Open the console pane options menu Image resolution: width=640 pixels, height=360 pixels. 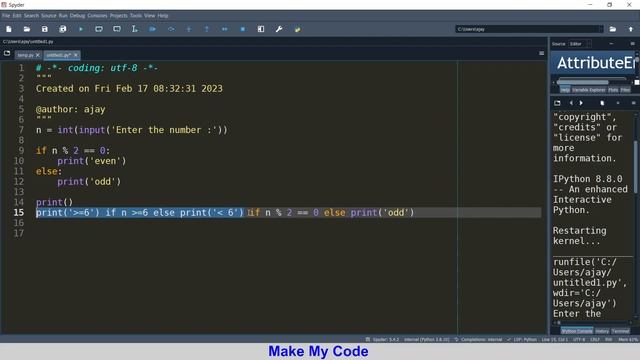point(633,103)
